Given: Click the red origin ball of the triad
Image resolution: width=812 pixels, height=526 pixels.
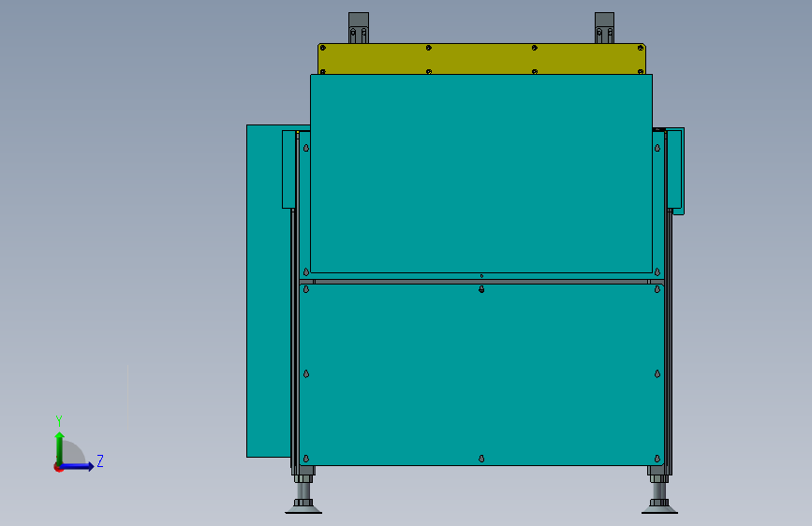Looking at the screenshot, I should click(58, 467).
